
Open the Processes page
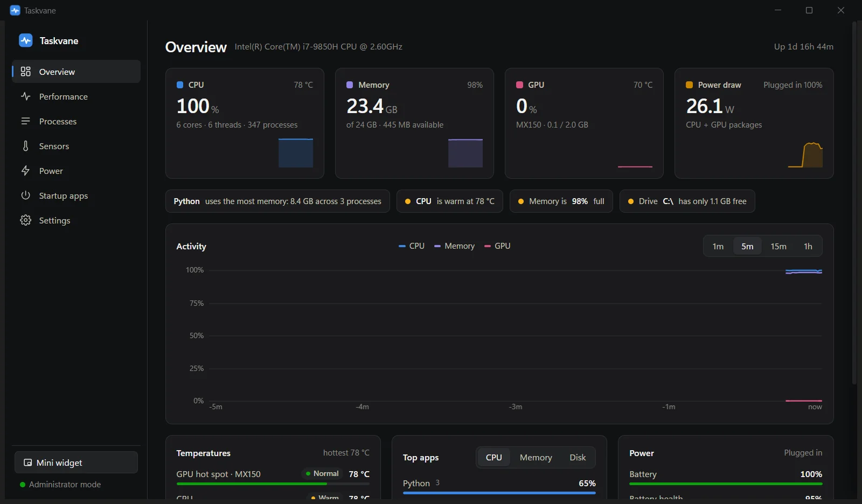76,121
